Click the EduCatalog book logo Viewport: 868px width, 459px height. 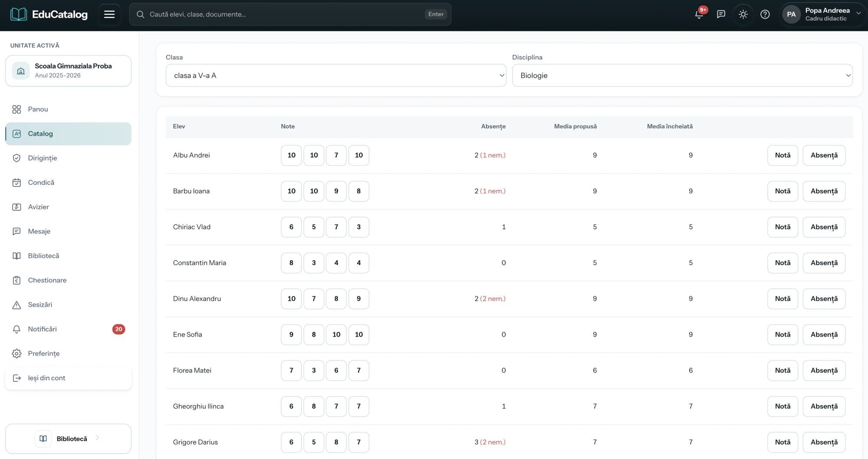pyautogui.click(x=19, y=14)
